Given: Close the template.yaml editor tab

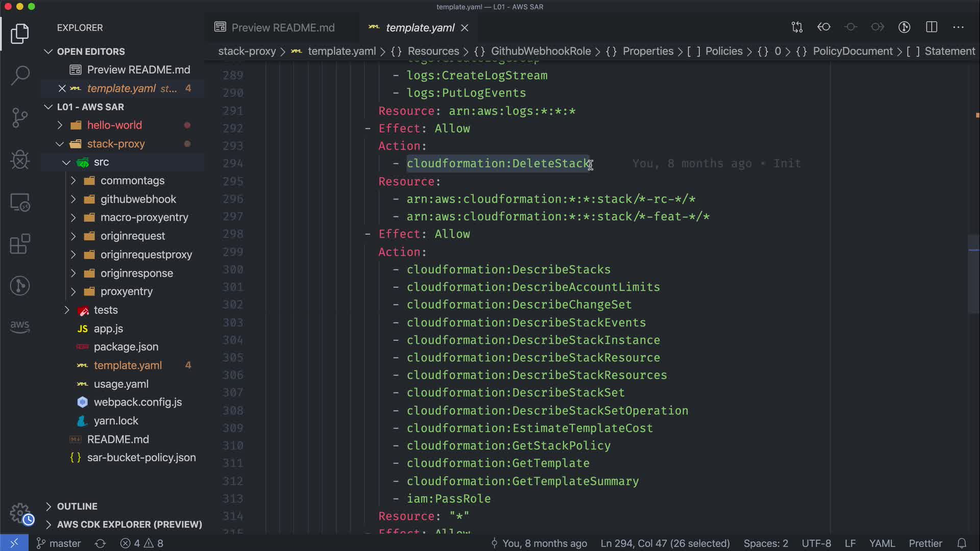Looking at the screenshot, I should point(464,28).
